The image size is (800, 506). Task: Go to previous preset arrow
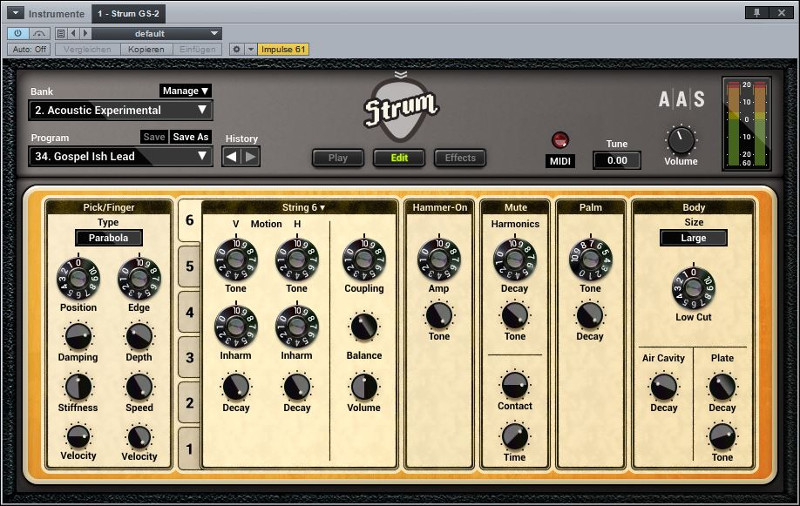click(x=73, y=34)
